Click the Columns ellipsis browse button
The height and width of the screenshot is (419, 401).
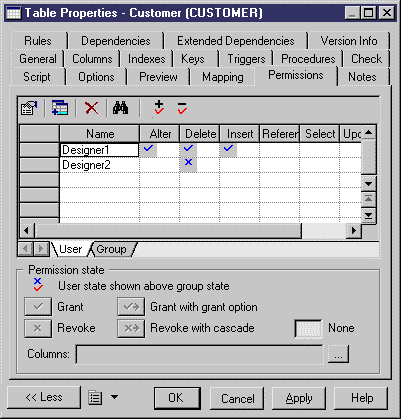(338, 354)
